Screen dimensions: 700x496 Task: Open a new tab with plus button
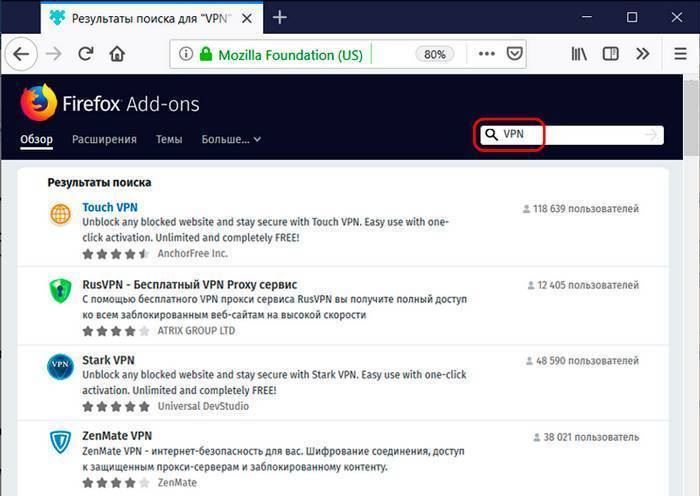pyautogui.click(x=279, y=17)
